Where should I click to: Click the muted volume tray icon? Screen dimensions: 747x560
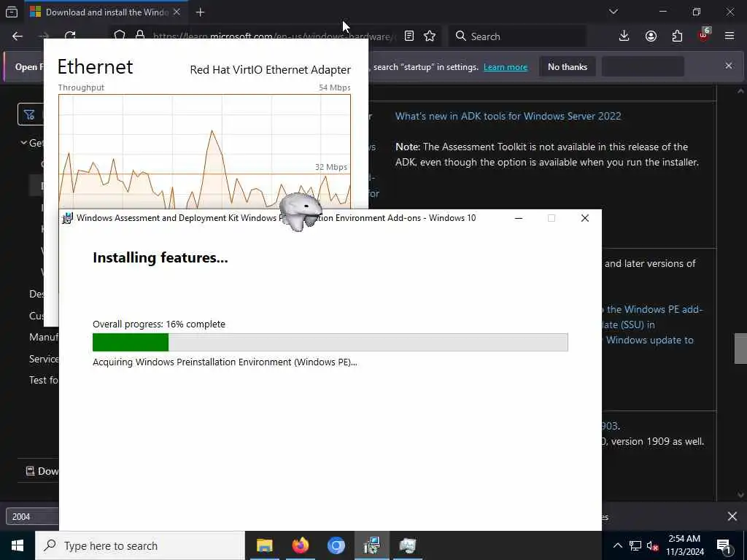coord(653,545)
